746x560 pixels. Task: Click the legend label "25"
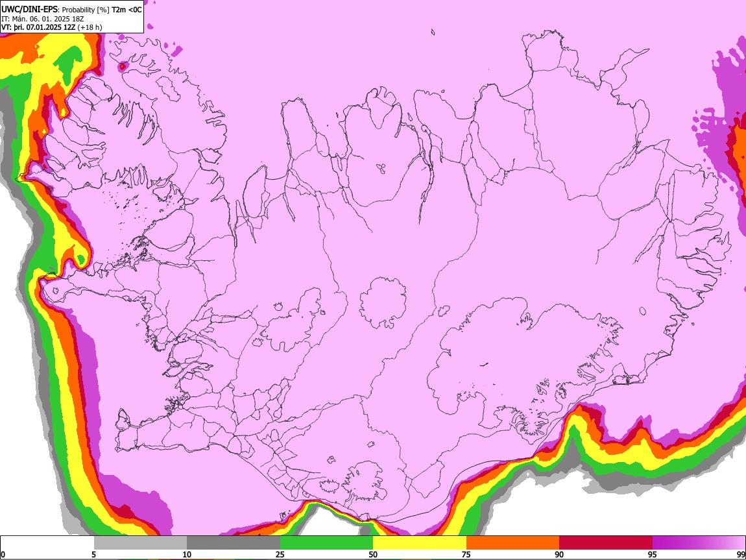pyautogui.click(x=280, y=554)
